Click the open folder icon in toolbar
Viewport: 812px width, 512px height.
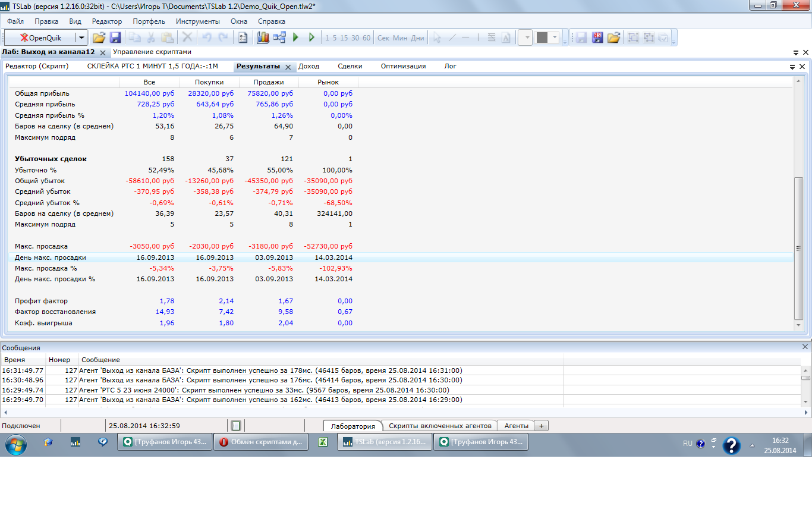pos(99,37)
